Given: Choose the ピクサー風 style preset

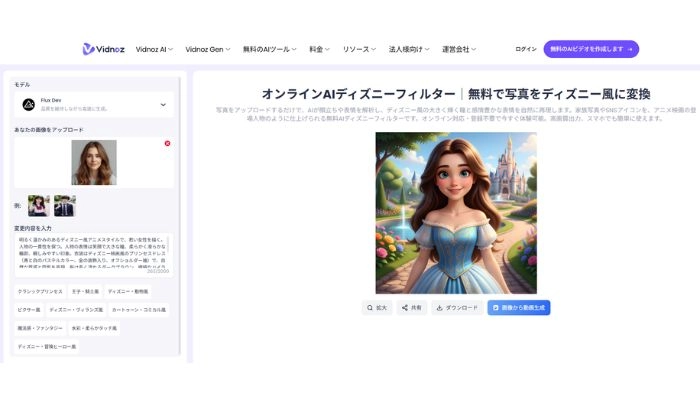Looking at the screenshot, I should [29, 310].
